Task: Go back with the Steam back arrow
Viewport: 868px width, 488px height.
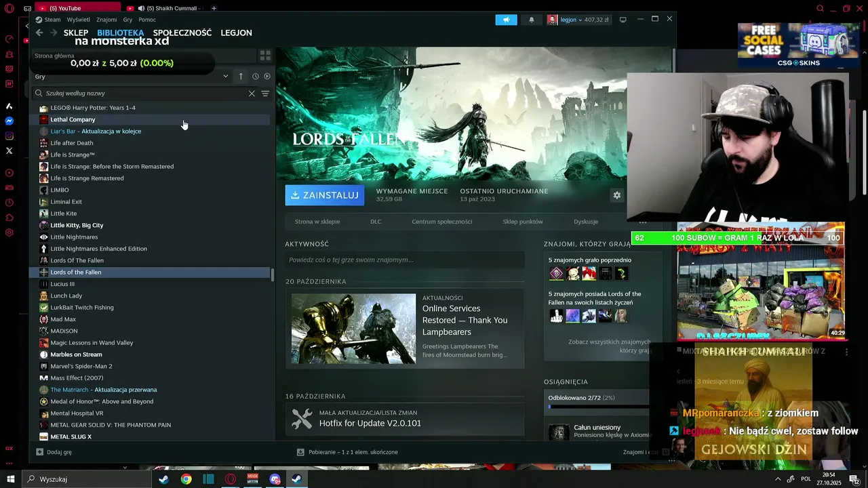Action: (x=39, y=33)
